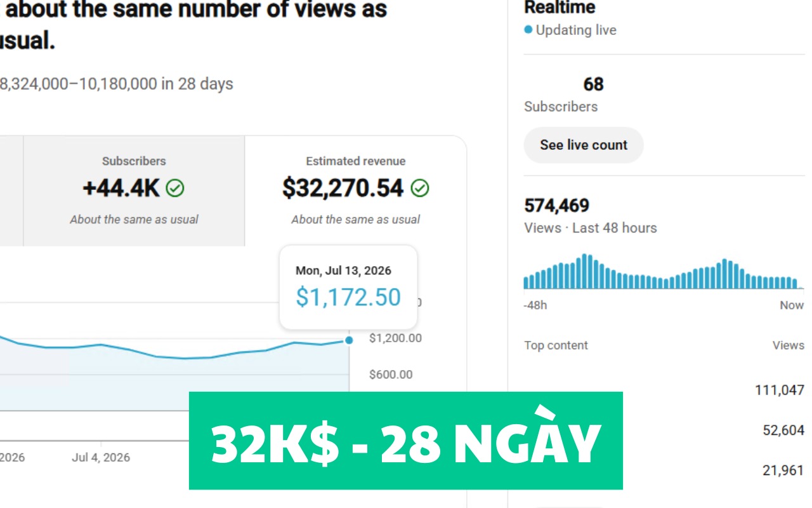This screenshot has height=508, width=812.
Task: Click the $1,172.50 tooltip value
Action: [348, 297]
